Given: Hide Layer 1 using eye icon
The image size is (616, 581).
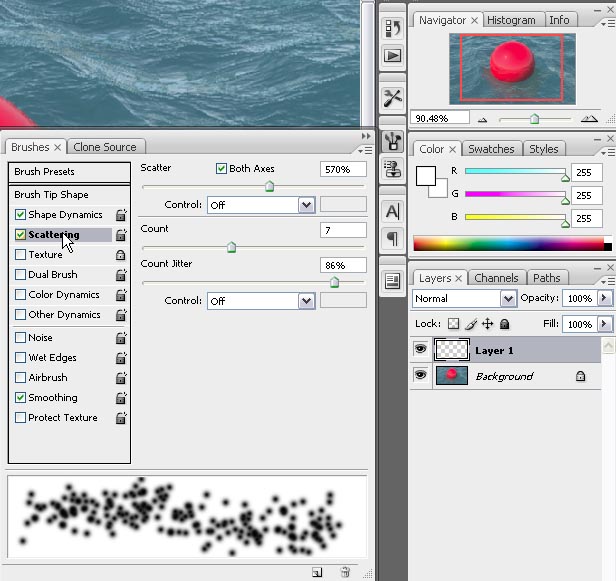Looking at the screenshot, I should (x=421, y=350).
